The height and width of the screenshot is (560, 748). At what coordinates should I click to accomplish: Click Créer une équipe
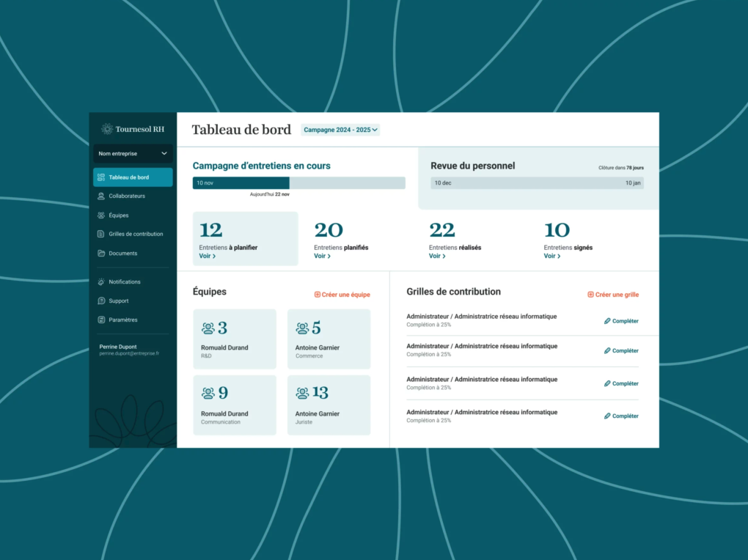tap(342, 295)
